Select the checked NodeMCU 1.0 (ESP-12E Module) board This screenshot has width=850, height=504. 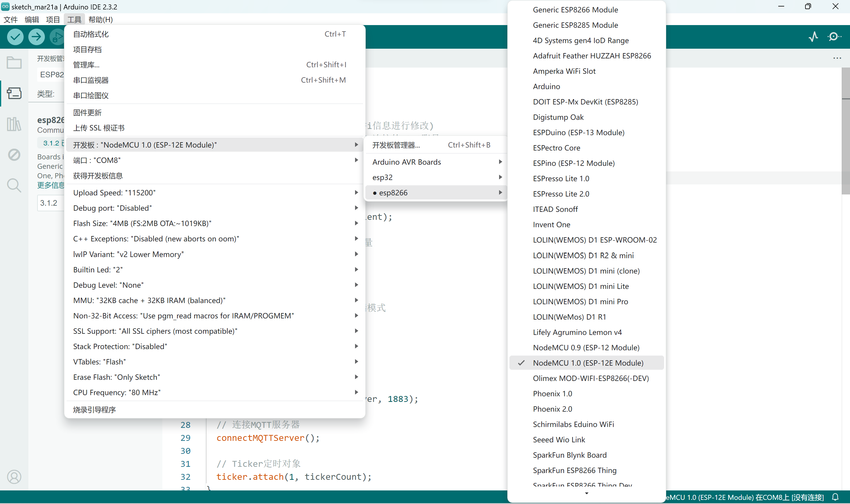(x=588, y=363)
